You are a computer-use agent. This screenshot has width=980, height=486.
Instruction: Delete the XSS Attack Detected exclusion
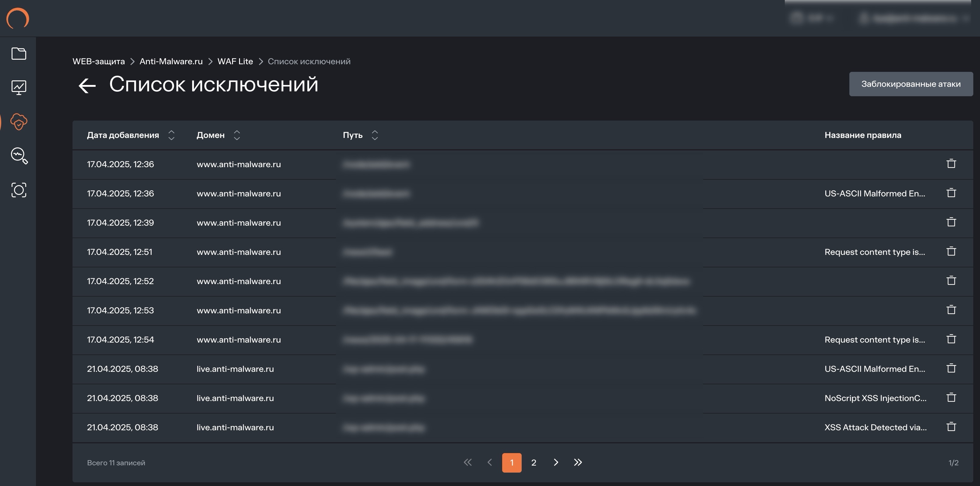pyautogui.click(x=951, y=427)
